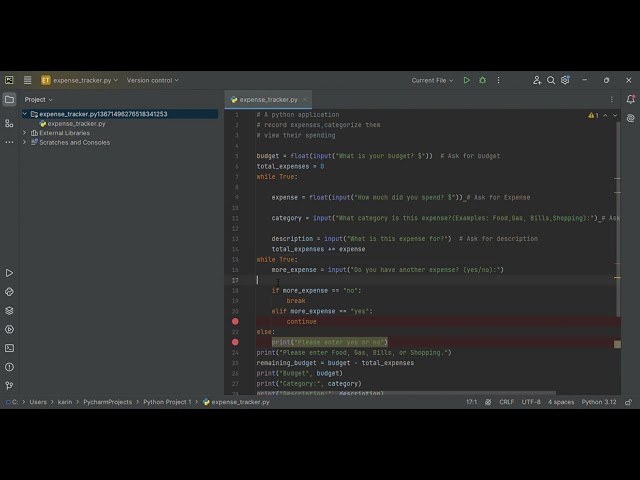Open the Git version control tool window icon
Viewport: 640px width, 480px height.
point(9,386)
